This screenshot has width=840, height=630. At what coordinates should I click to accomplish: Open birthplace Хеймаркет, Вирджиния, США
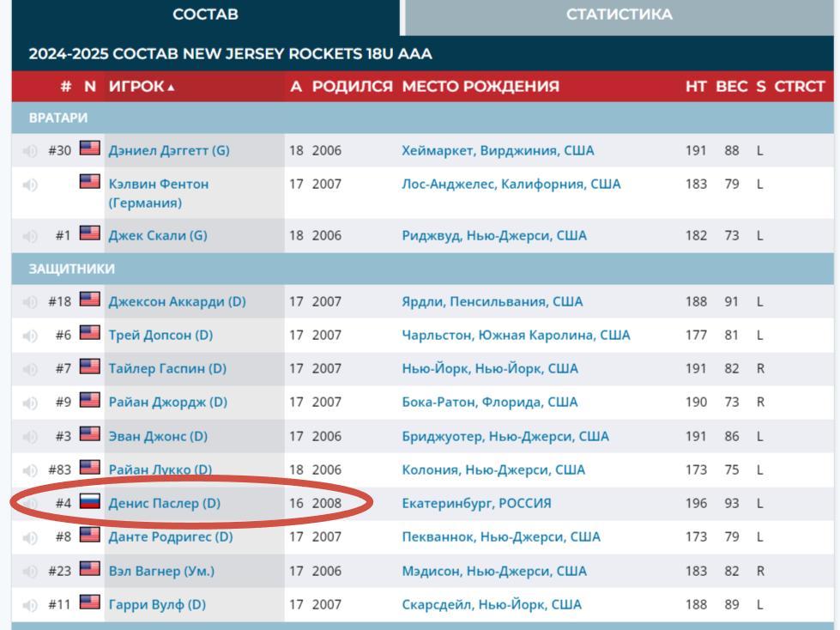coord(498,150)
